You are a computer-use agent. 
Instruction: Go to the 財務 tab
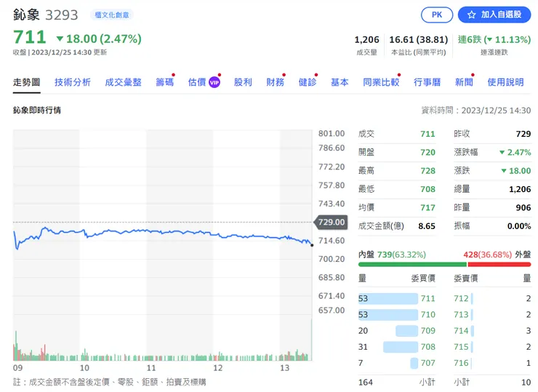coord(275,82)
